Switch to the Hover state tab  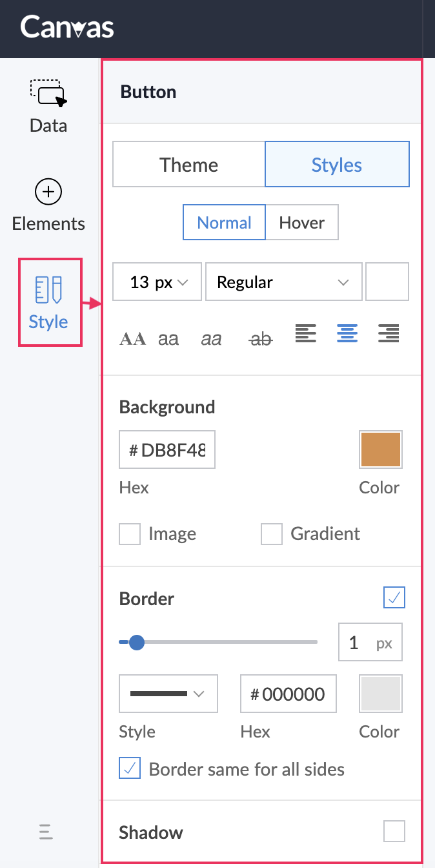(x=301, y=223)
